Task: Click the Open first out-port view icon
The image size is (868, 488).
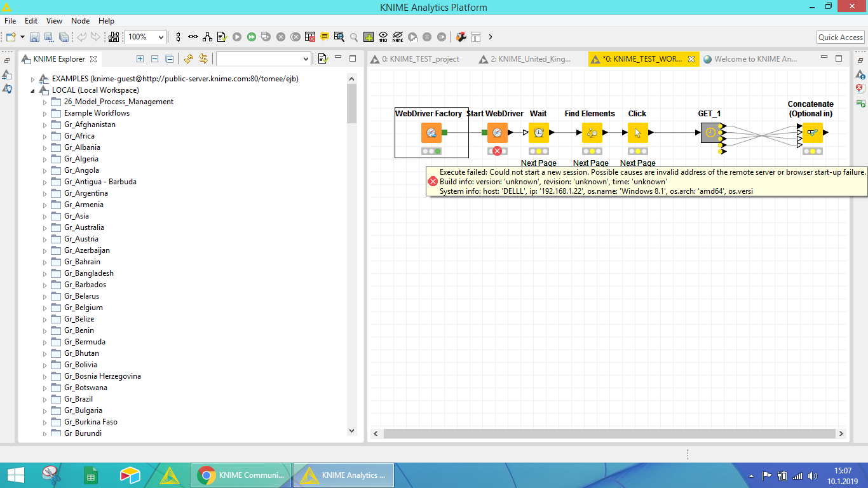Action: [x=339, y=37]
